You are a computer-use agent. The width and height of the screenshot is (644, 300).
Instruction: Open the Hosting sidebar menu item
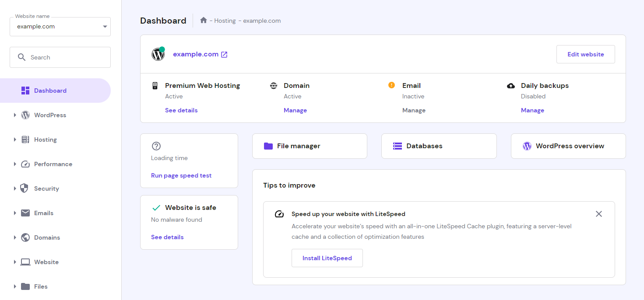point(55,140)
